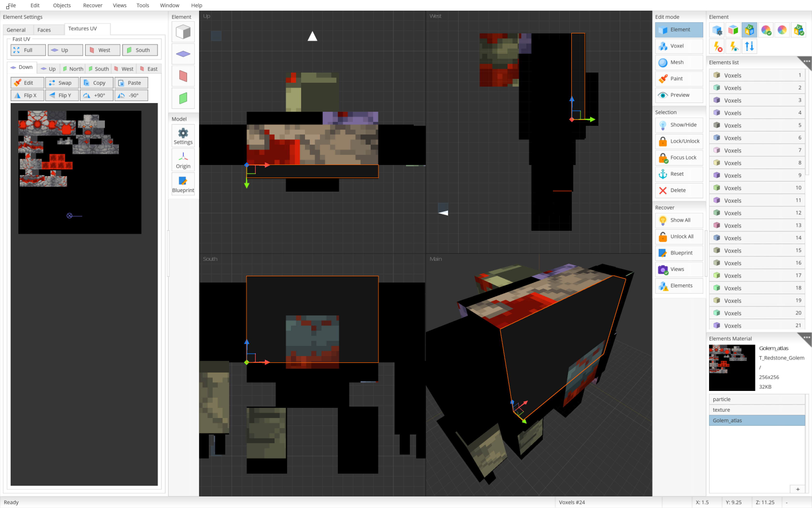Switch to the General settings tab
The height and width of the screenshot is (508, 812).
click(x=16, y=30)
